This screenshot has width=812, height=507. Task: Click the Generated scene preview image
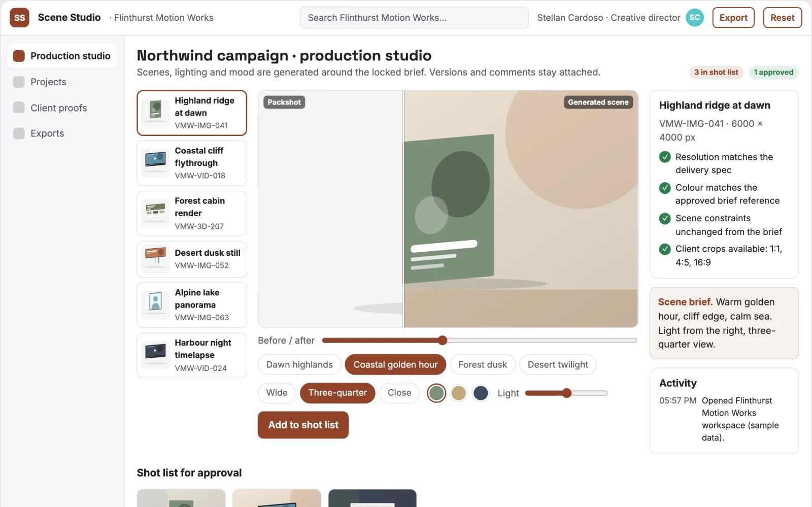pos(521,209)
